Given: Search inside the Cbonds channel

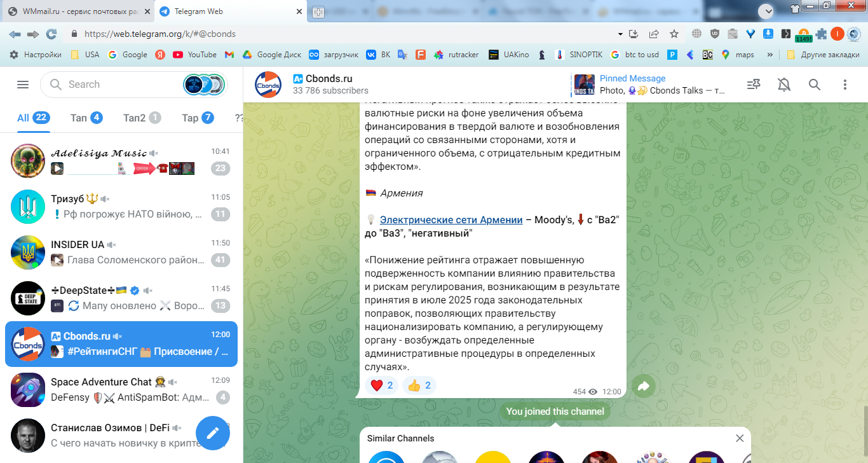Looking at the screenshot, I should point(815,85).
